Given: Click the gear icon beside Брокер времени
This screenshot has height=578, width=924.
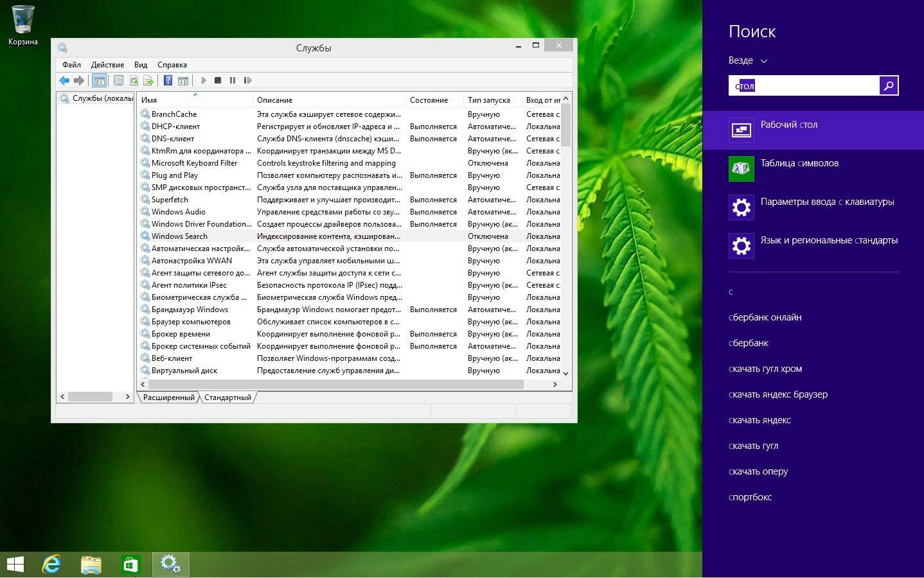Looking at the screenshot, I should coord(145,334).
